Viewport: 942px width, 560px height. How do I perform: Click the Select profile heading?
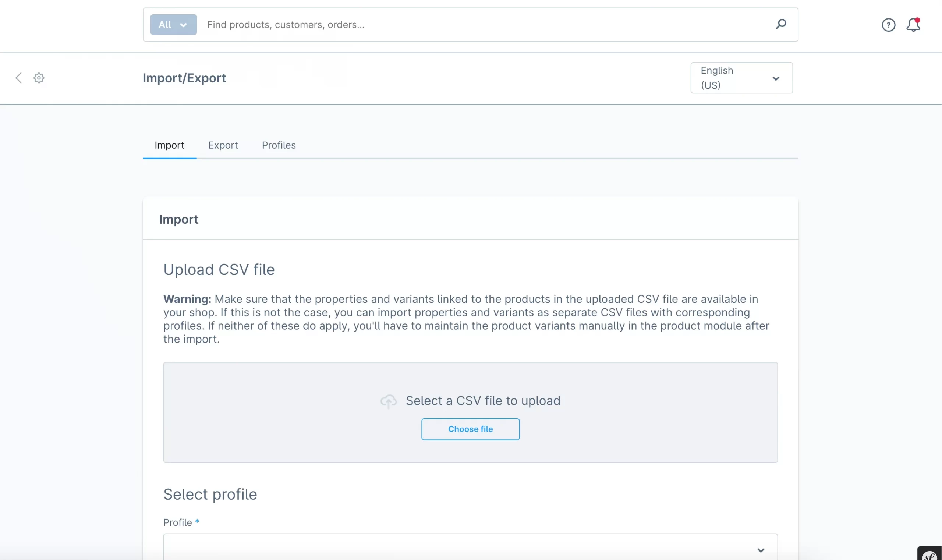pos(210,495)
